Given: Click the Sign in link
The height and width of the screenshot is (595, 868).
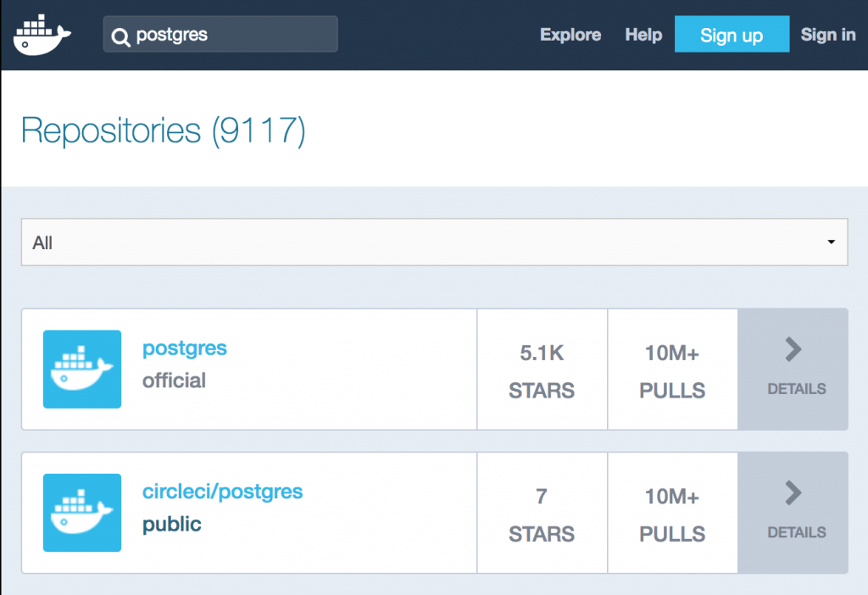Looking at the screenshot, I should coord(828,35).
